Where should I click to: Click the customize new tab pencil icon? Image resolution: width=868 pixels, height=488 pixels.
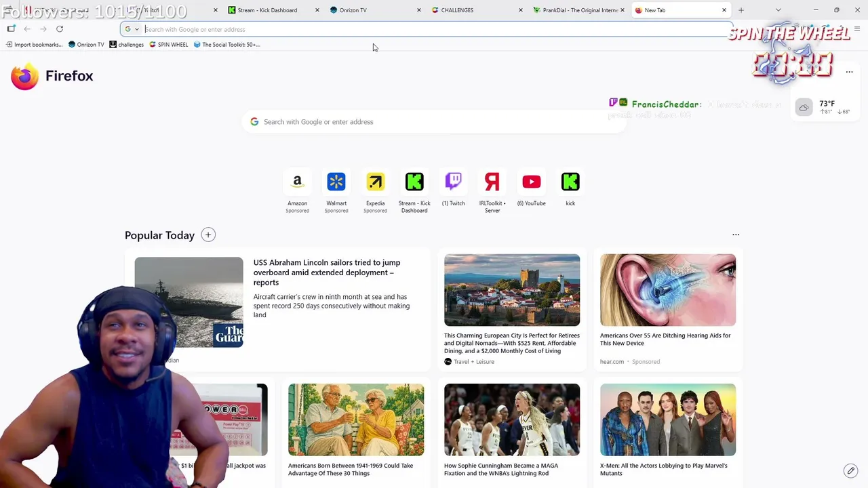coord(850,470)
